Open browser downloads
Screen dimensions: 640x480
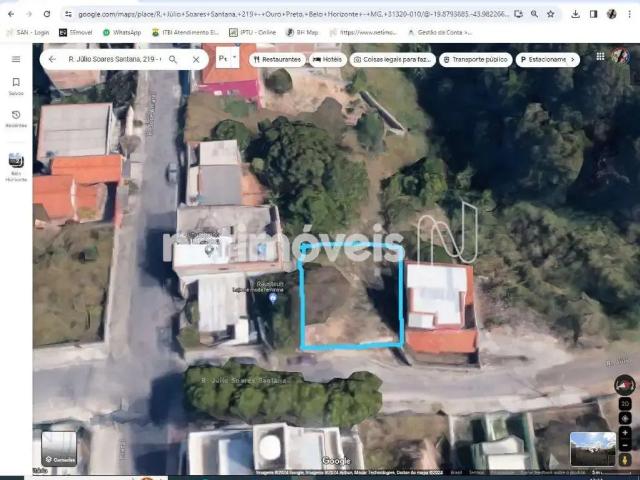[575, 14]
